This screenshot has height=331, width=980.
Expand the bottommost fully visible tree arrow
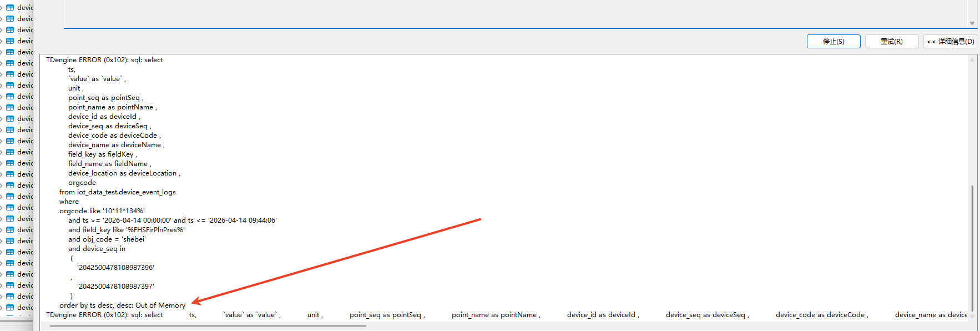pos(2,307)
